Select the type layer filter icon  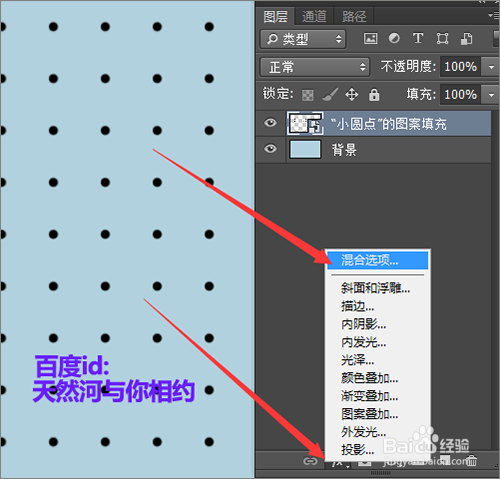pos(418,38)
